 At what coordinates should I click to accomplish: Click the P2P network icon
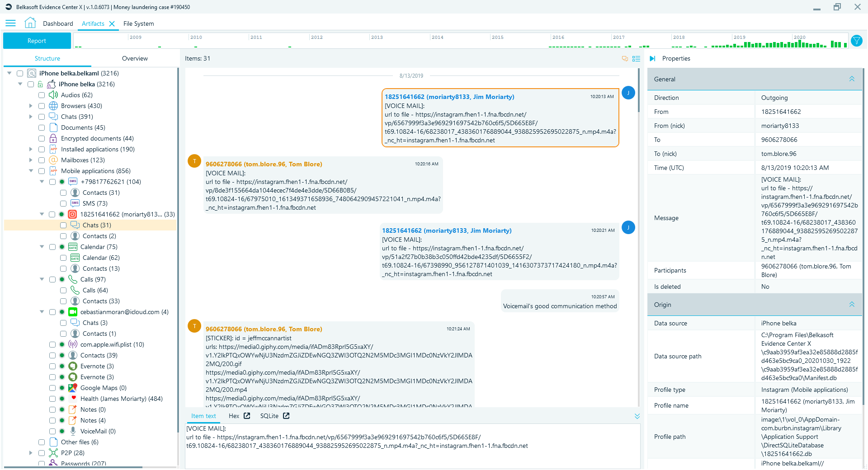(53, 453)
